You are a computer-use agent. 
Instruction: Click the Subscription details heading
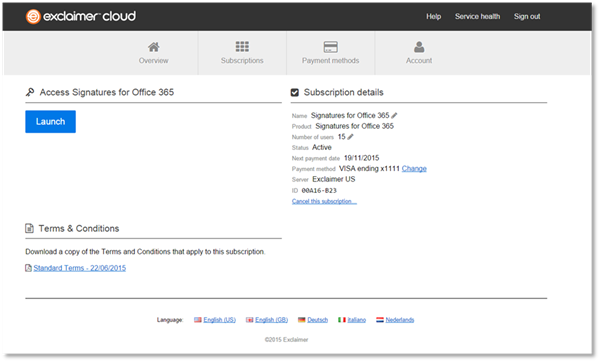tap(344, 92)
